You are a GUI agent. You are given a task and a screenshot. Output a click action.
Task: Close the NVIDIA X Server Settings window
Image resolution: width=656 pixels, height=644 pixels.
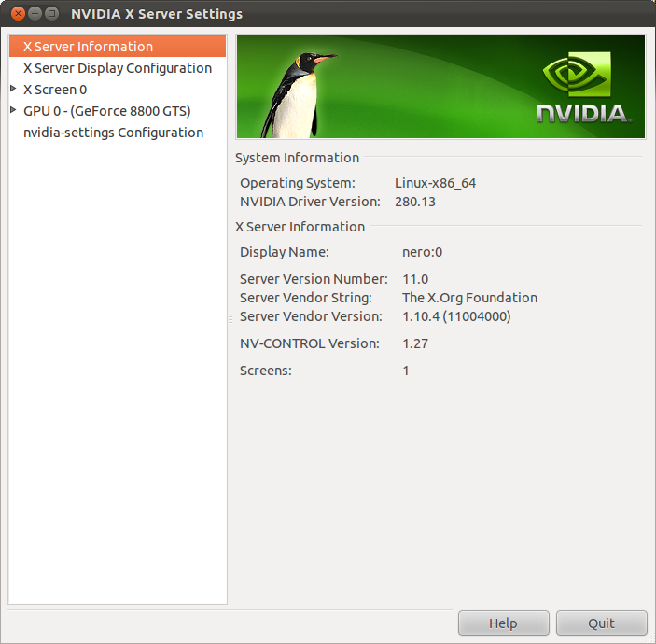pos(18,14)
